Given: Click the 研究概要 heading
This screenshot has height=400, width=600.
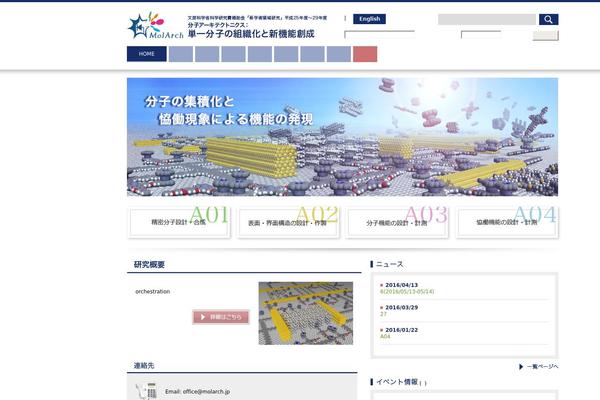Looking at the screenshot, I should [x=149, y=264].
